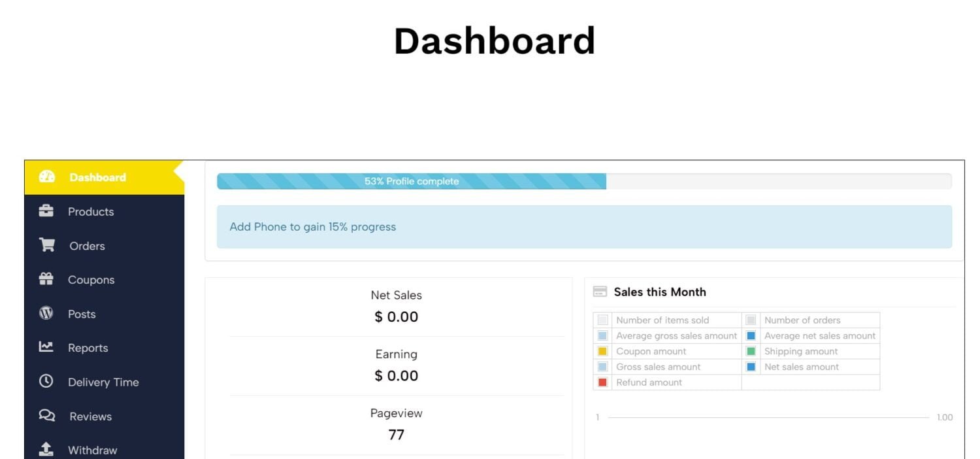Toggle the Number of items sold legend
Image resolution: width=980 pixels, height=459 pixels.
click(x=603, y=320)
